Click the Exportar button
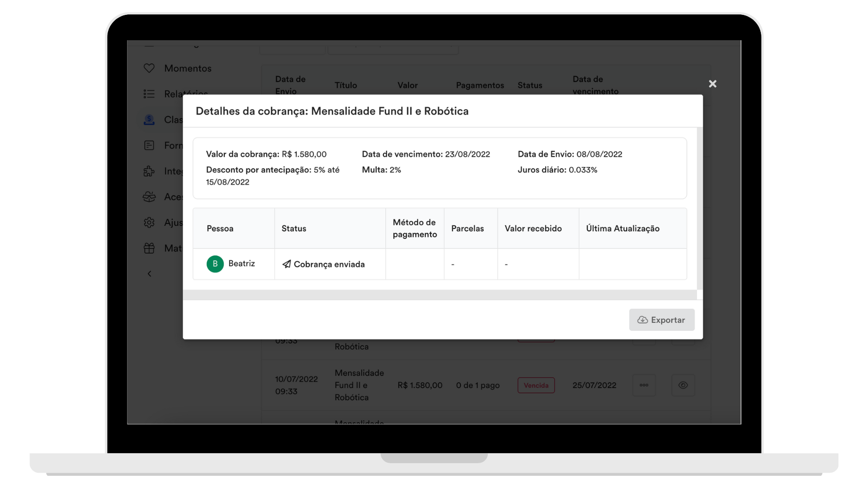 662,320
